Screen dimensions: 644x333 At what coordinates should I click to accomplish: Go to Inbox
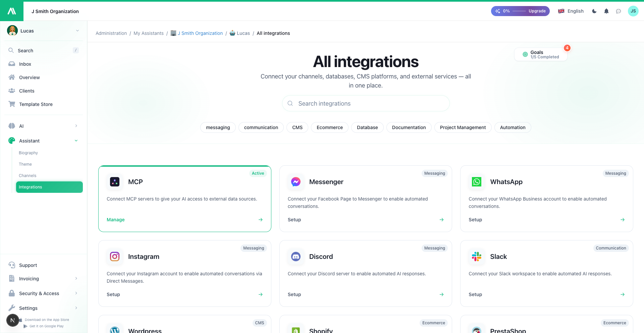[44, 64]
